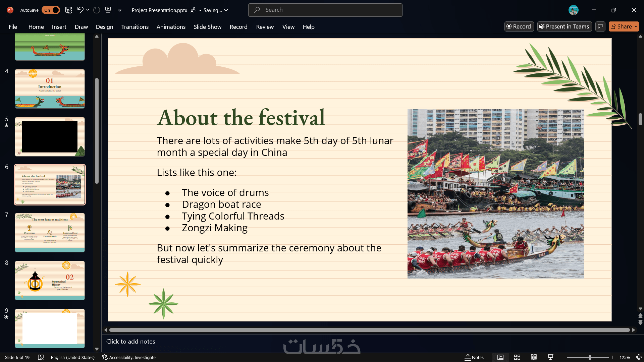644x362 pixels.
Task: Open Customize Quick Access Toolbar dropdown
Action: [x=120, y=10]
